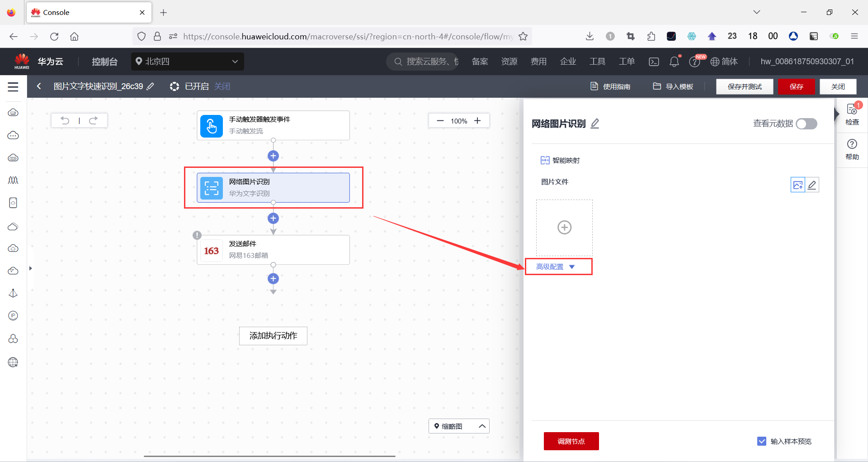Select the 网络图片识别 node
Screen dimensions: 868x462
point(273,187)
